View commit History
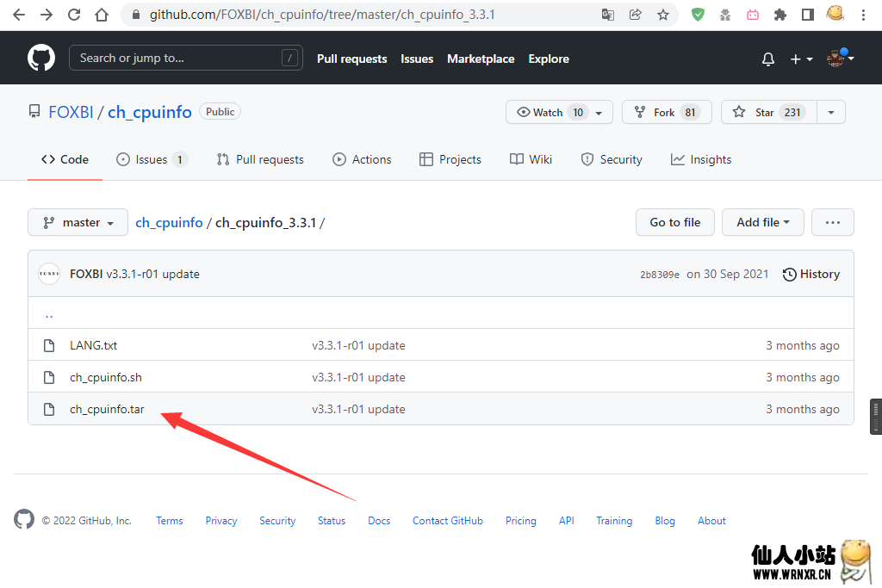This screenshot has height=588, width=882. point(811,275)
